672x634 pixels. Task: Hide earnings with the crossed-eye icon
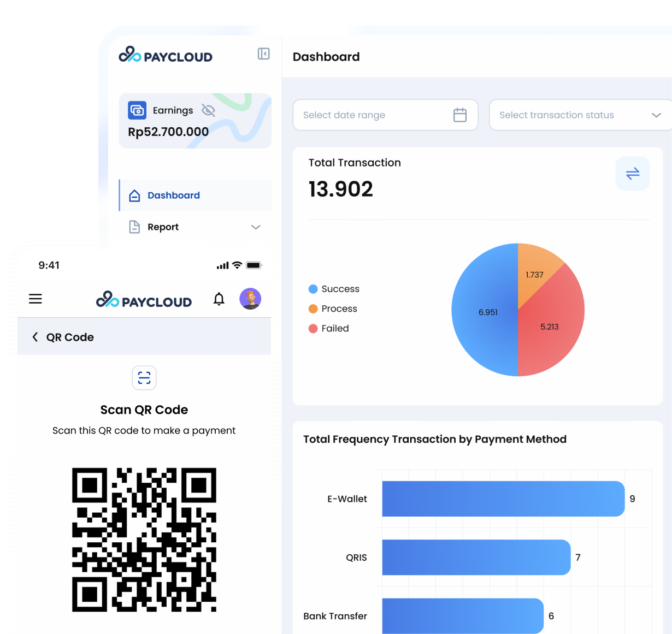coord(208,110)
